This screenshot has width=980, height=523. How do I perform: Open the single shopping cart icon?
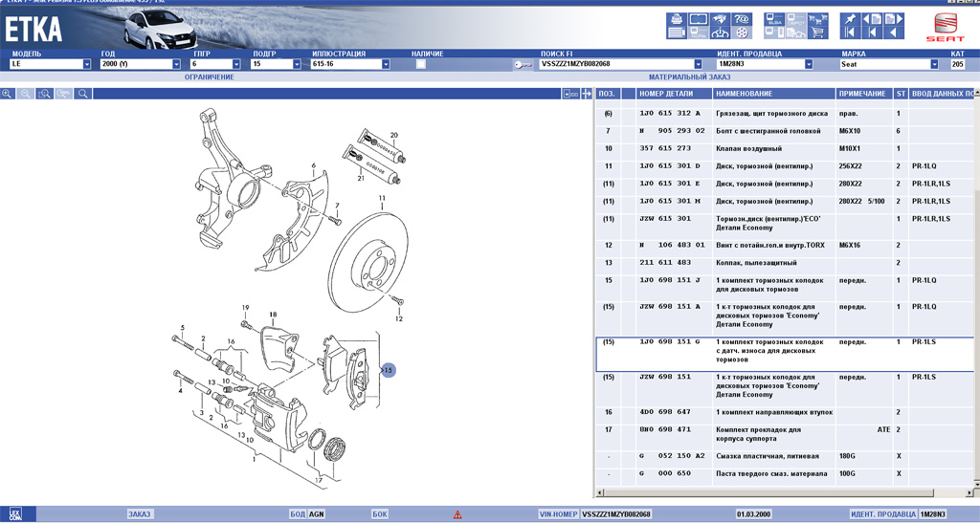point(818,33)
